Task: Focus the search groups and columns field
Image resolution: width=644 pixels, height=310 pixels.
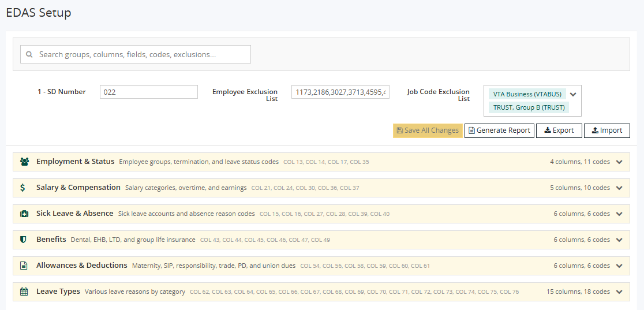Action: [136, 54]
